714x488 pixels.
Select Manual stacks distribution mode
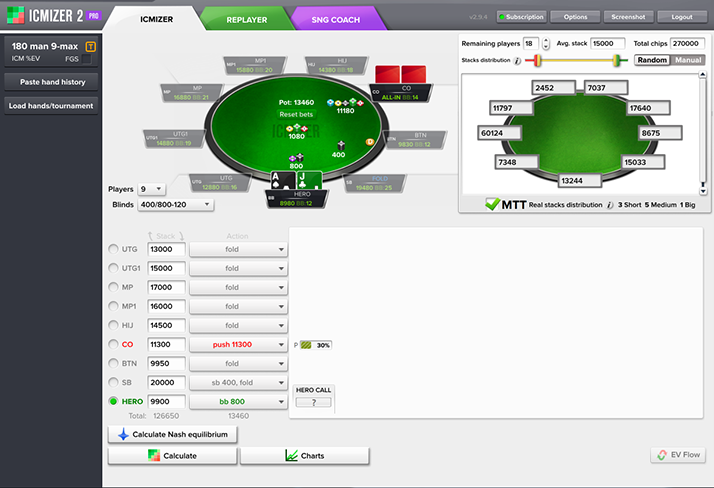[688, 60]
